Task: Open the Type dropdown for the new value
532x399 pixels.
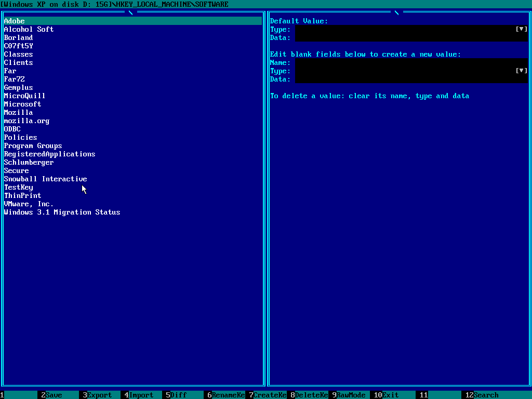Action: (x=521, y=71)
